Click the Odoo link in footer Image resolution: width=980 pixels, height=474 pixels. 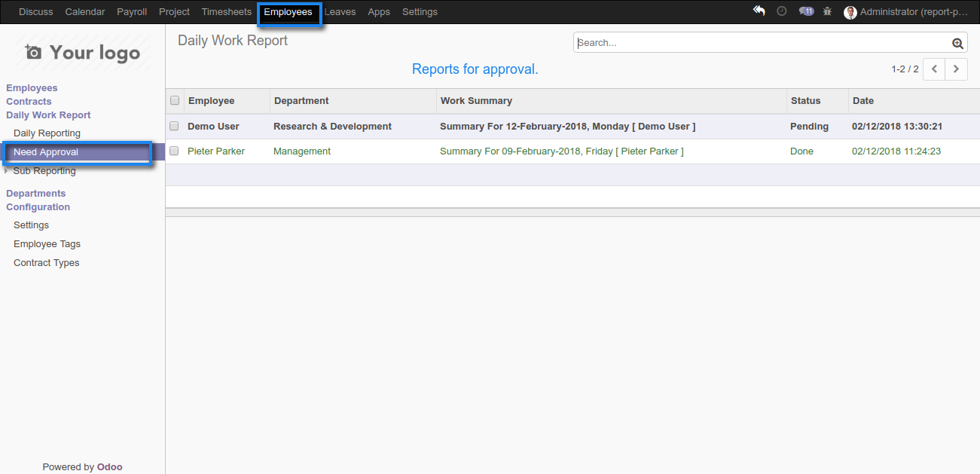pos(109,467)
